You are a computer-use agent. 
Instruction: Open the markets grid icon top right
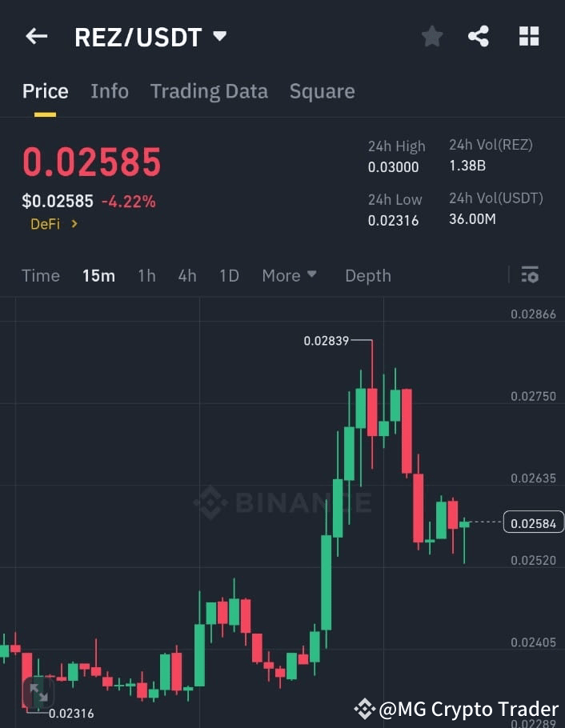528,36
